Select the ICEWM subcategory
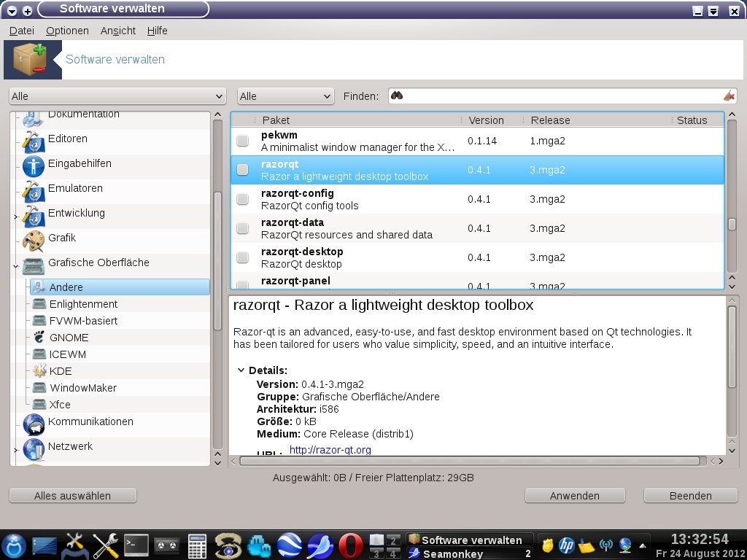This screenshot has height=560, width=747. pos(68,354)
